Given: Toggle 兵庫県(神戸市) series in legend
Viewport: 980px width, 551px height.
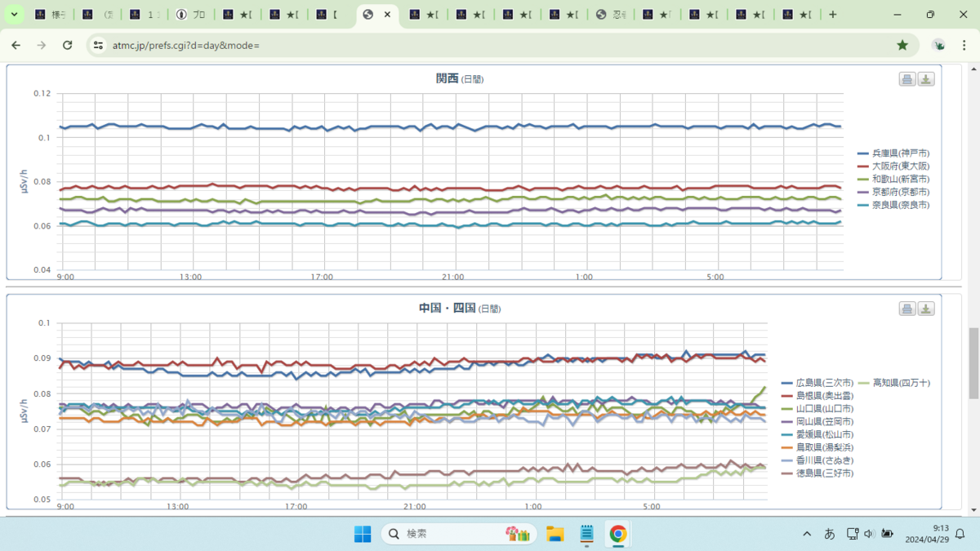Looking at the screenshot, I should point(893,153).
